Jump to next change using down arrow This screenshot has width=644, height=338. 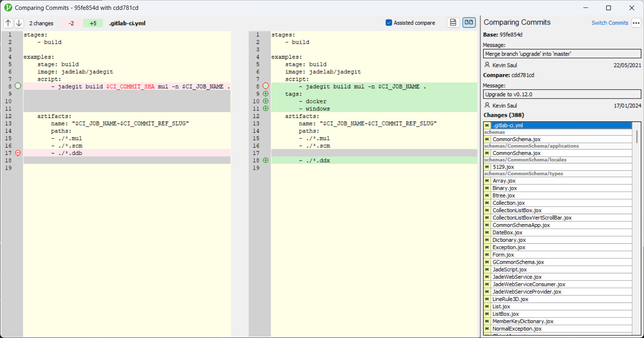pyautogui.click(x=19, y=23)
